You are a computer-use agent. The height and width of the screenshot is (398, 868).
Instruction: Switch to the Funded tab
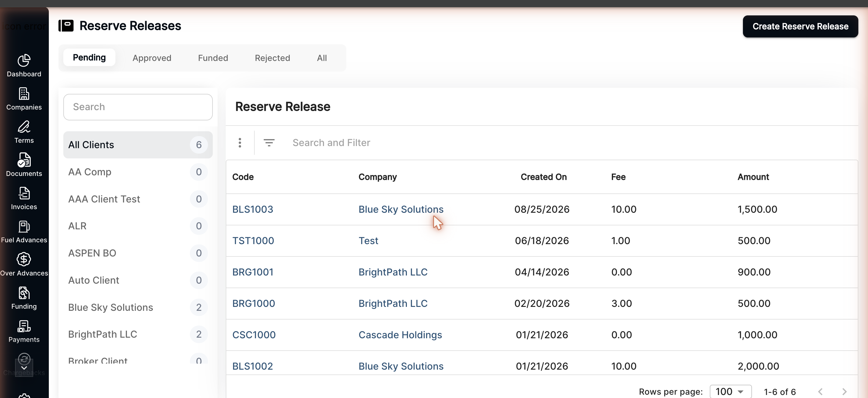coord(213,58)
